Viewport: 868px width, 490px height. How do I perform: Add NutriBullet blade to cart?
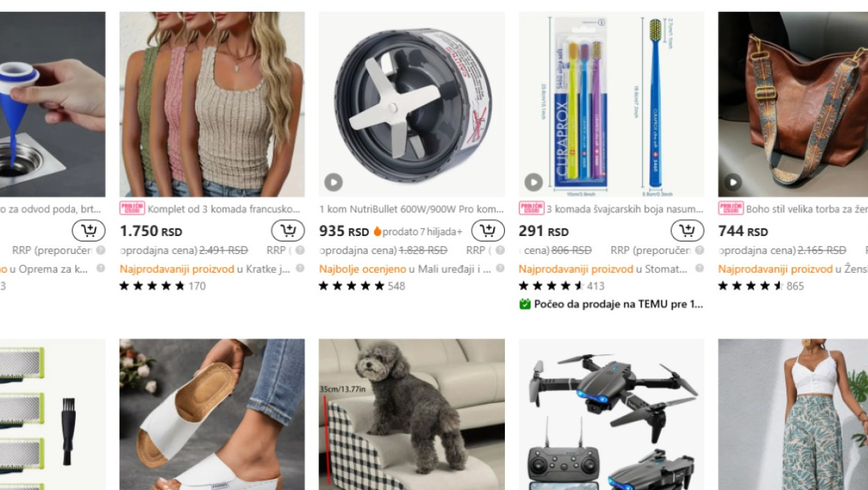click(488, 230)
